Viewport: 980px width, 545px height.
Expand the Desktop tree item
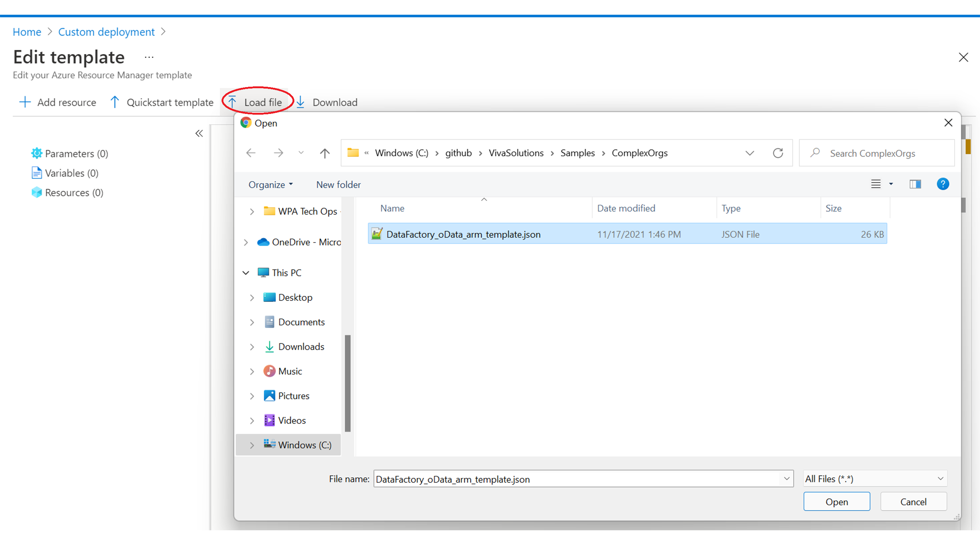[x=252, y=297]
